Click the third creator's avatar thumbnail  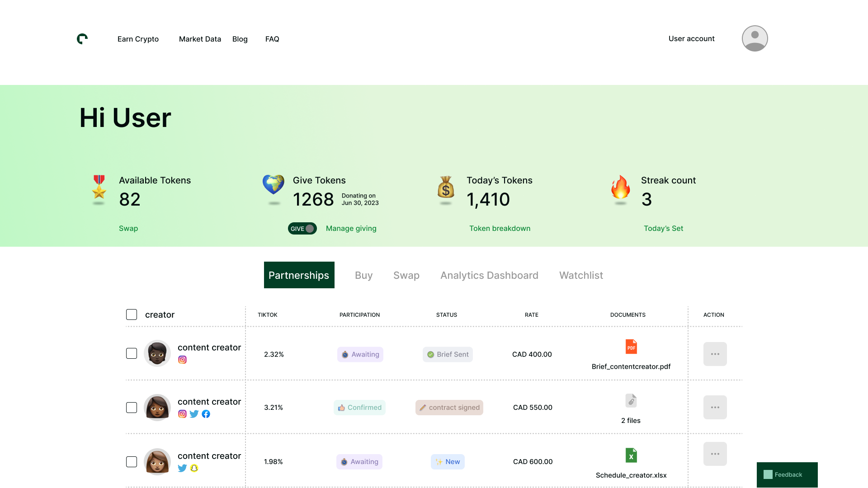(x=157, y=462)
